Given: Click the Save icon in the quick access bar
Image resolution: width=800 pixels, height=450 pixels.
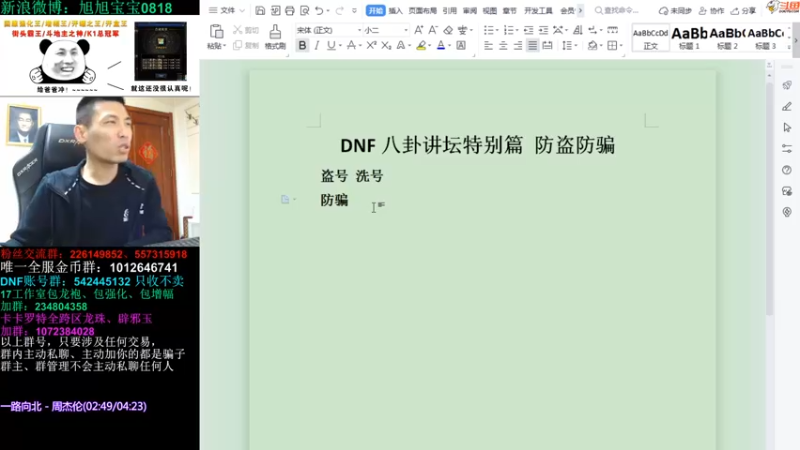Looking at the screenshot, I should [x=260, y=10].
